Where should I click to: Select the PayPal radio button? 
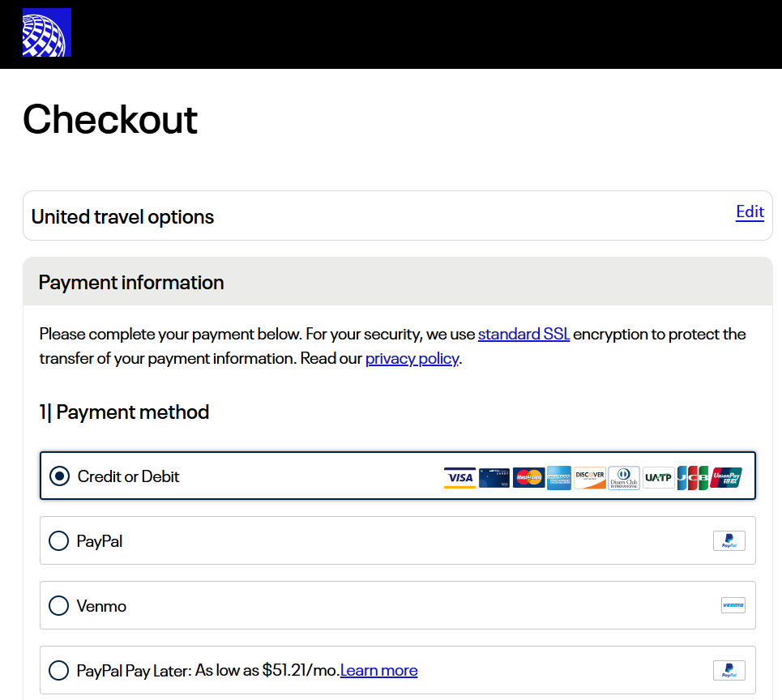(x=59, y=541)
